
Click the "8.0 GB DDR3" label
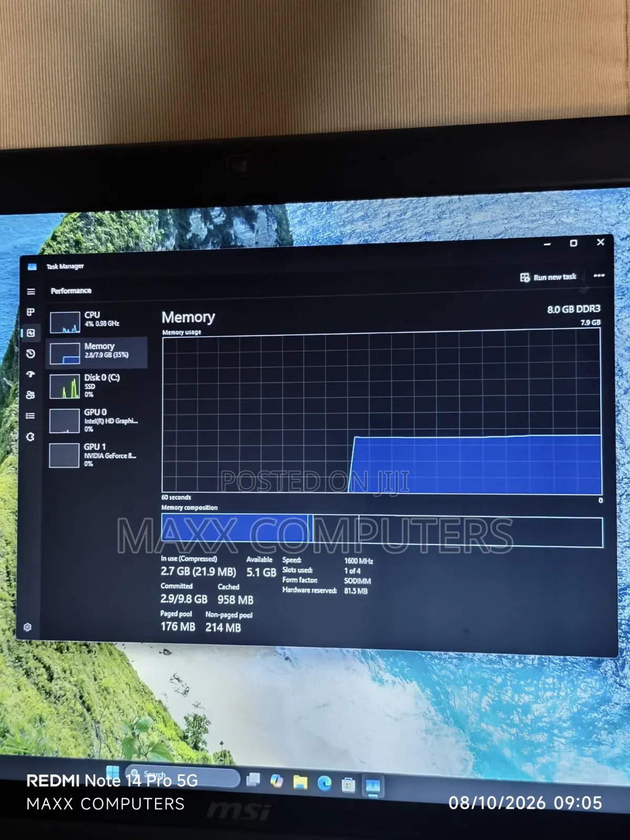(574, 309)
